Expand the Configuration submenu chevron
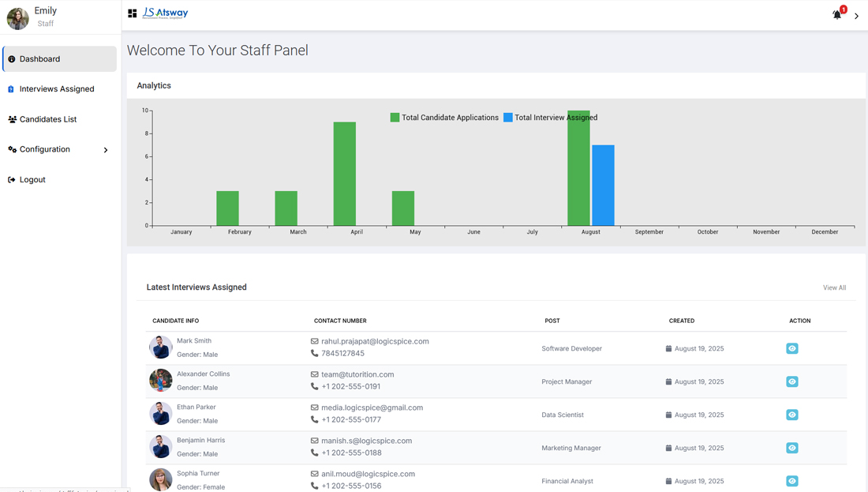 coord(106,150)
